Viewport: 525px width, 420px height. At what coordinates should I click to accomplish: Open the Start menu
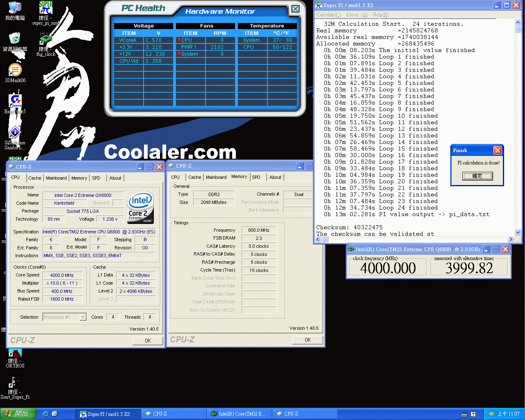(x=18, y=414)
